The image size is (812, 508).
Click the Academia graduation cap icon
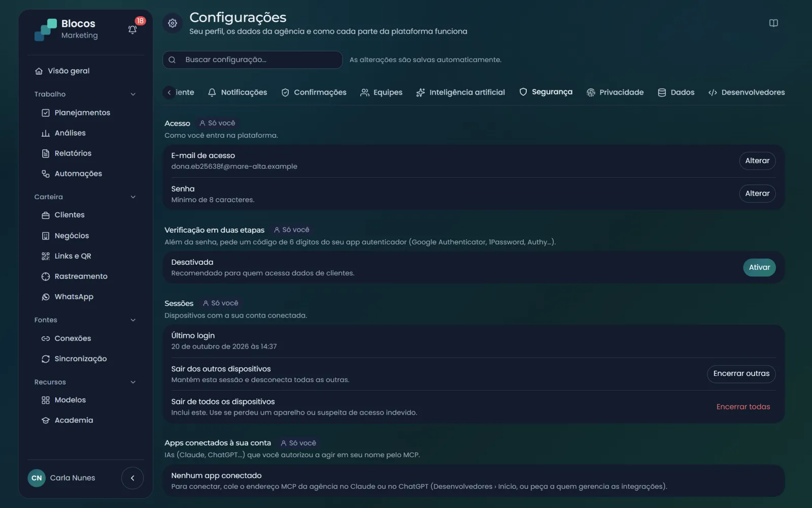[46, 421]
